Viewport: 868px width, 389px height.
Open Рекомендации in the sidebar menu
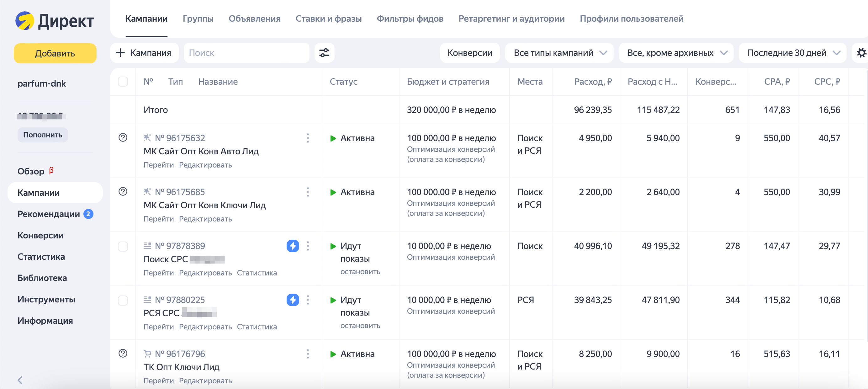coord(49,214)
